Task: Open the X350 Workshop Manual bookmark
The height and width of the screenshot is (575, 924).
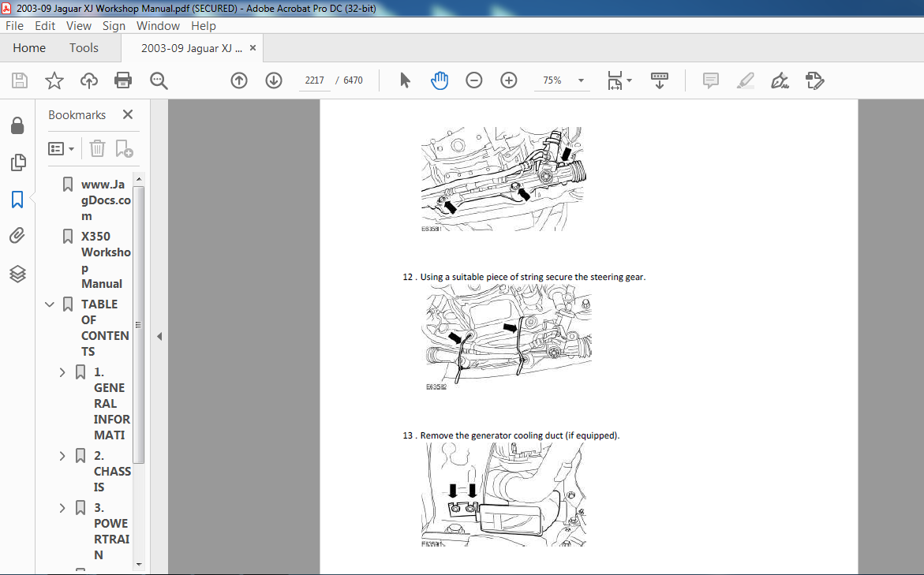Action: 106,259
